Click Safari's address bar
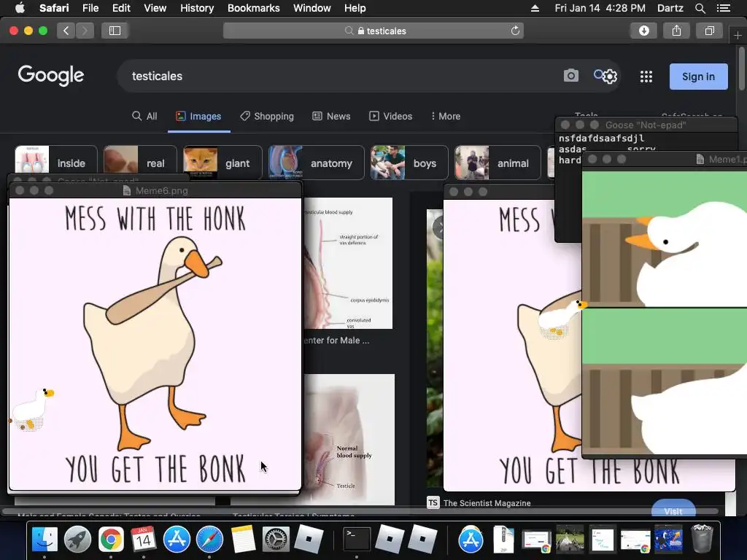Screen dimensions: 747x560 pyautogui.click(x=373, y=31)
